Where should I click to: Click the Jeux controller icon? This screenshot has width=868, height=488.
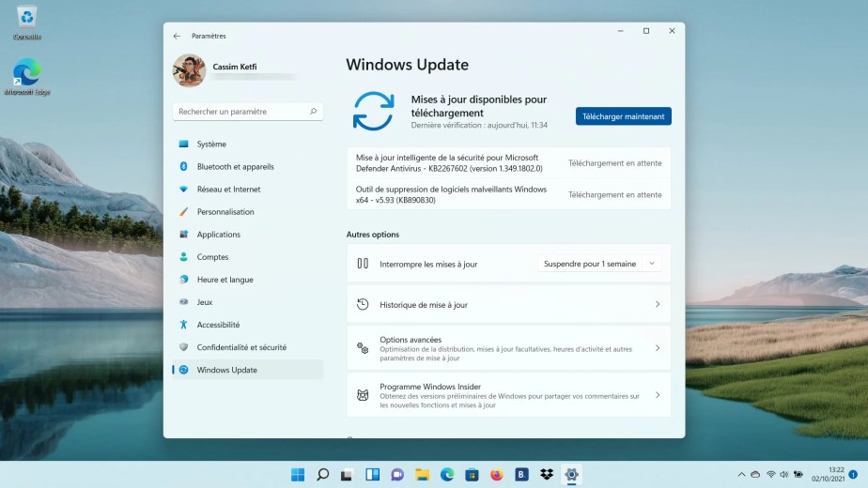pyautogui.click(x=184, y=302)
